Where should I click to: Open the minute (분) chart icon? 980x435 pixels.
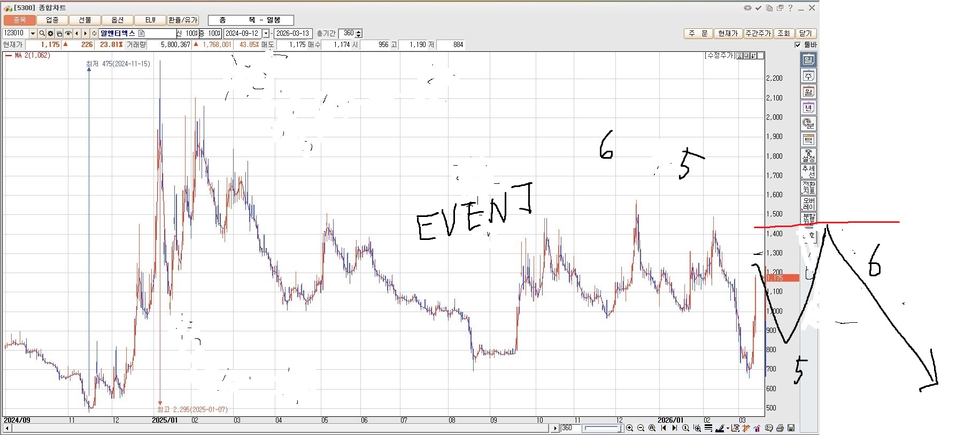click(808, 124)
